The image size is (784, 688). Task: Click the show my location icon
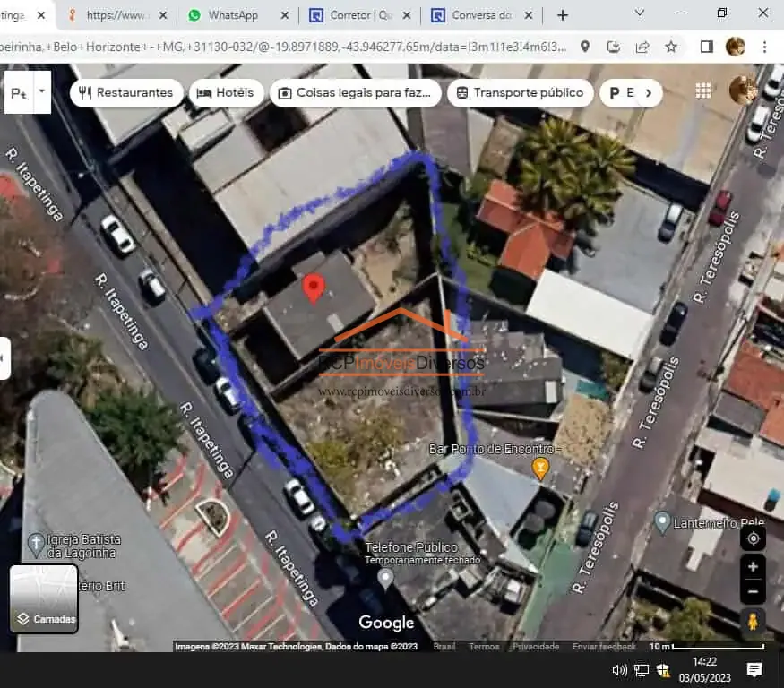coord(753,538)
